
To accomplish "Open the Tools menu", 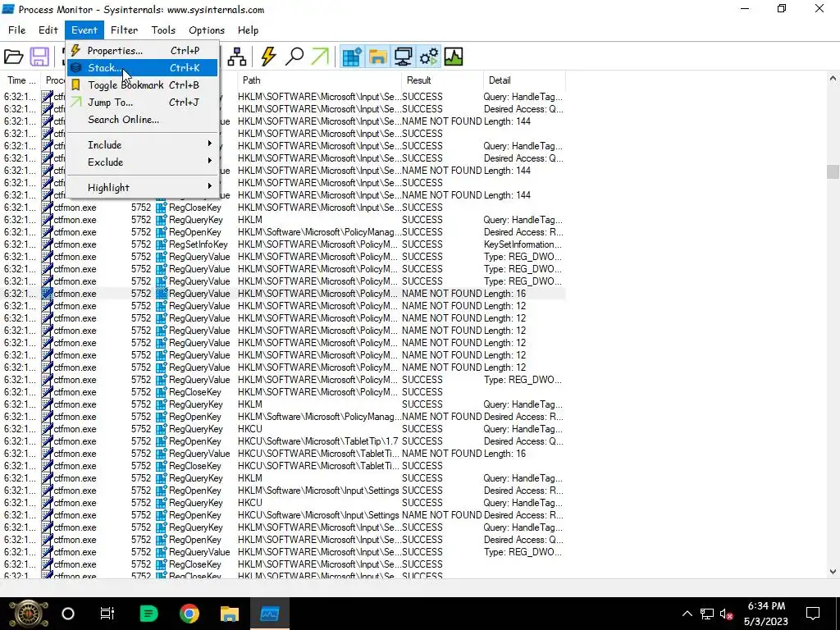I will point(163,30).
